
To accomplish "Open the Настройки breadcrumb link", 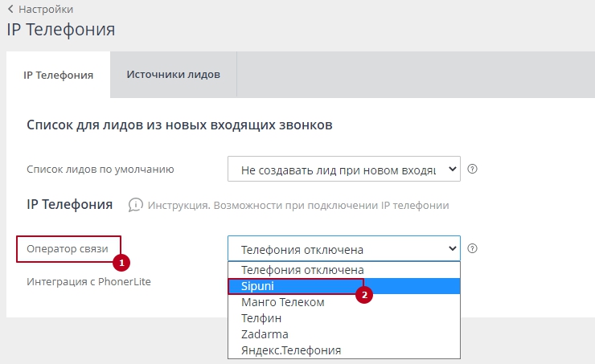I will click(x=45, y=10).
